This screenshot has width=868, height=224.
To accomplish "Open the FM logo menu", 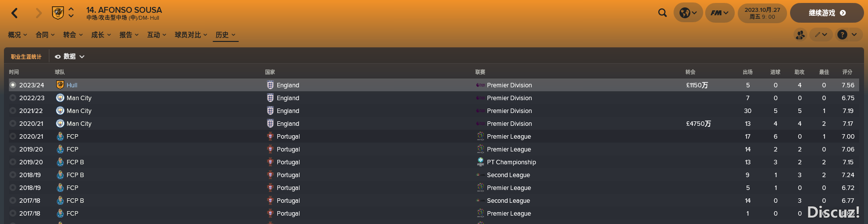I will click(719, 13).
